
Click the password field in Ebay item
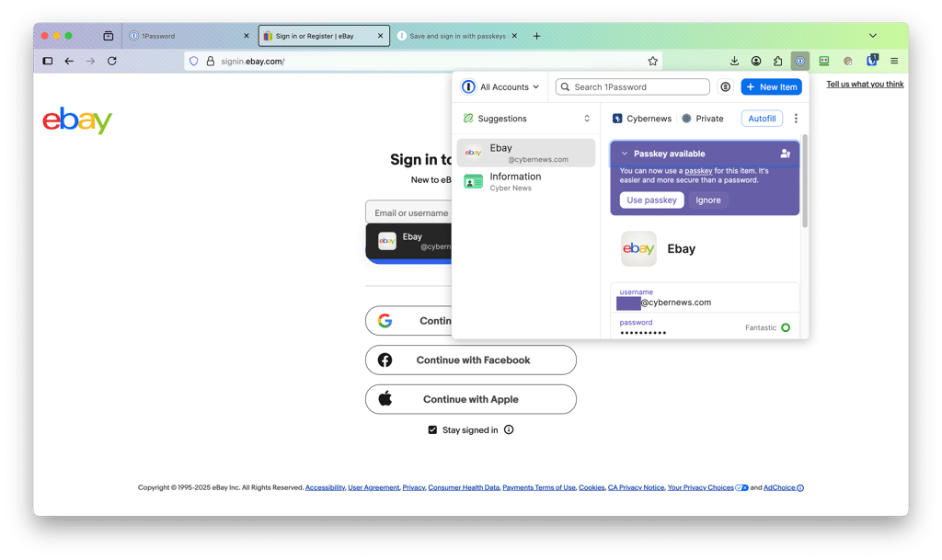point(705,326)
